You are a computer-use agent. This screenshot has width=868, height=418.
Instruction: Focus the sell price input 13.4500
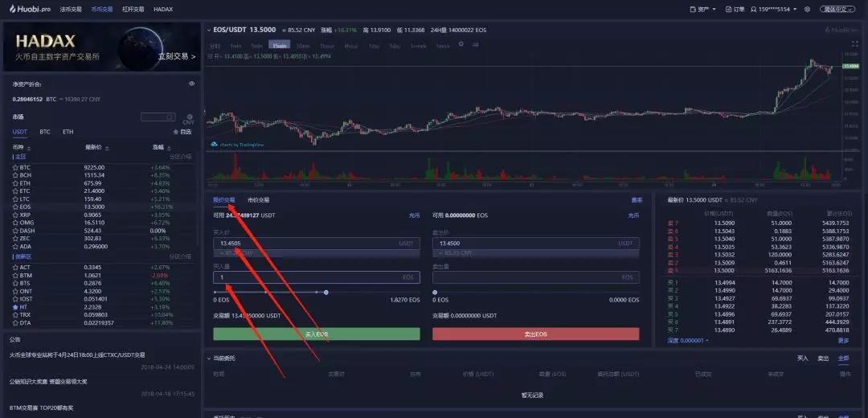536,243
